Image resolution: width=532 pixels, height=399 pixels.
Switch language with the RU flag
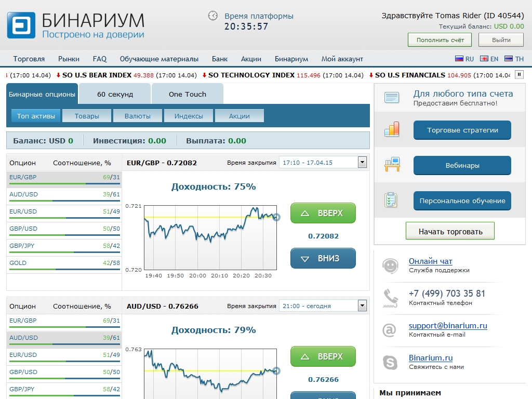[x=459, y=59]
